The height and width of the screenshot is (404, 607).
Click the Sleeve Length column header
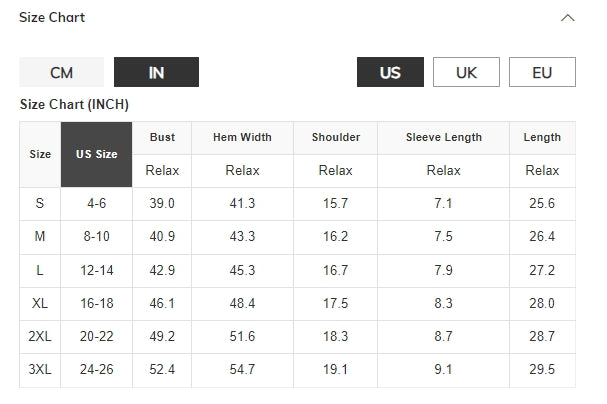pyautogui.click(x=443, y=138)
